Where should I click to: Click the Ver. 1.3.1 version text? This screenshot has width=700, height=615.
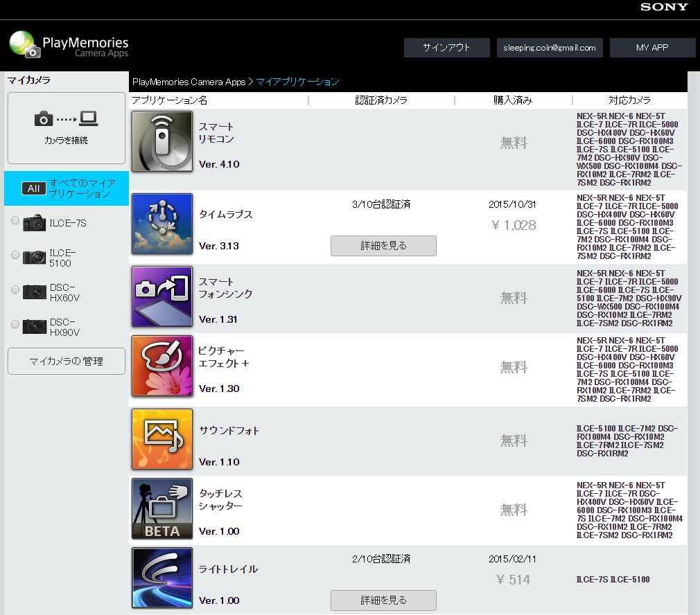point(218,320)
